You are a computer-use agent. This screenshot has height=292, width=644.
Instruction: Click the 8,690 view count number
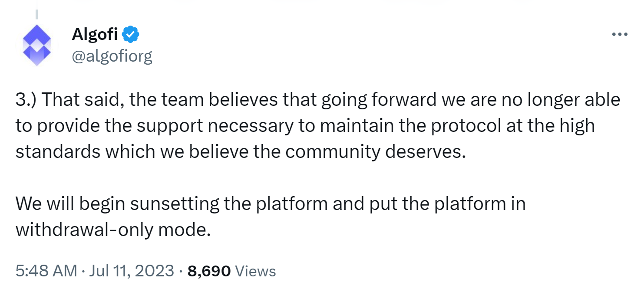pos(208,271)
